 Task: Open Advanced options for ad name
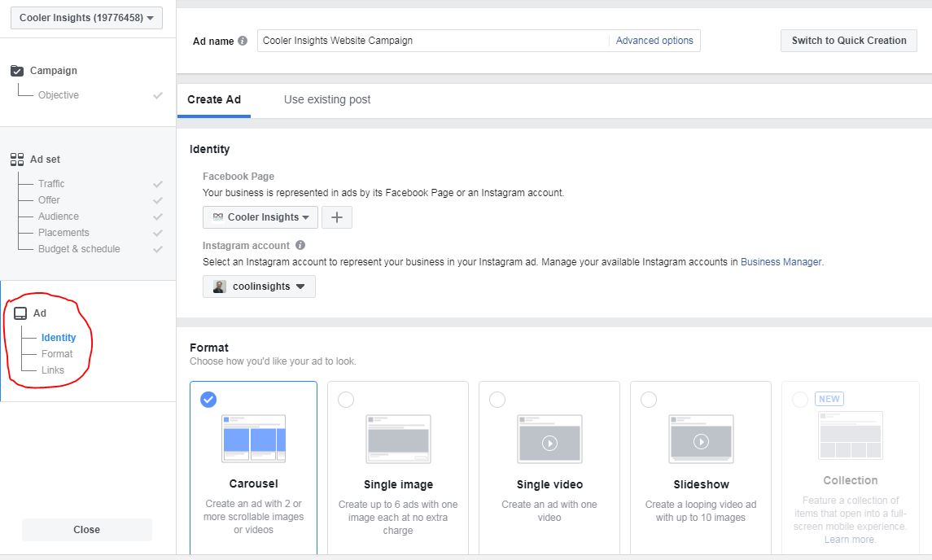point(654,41)
